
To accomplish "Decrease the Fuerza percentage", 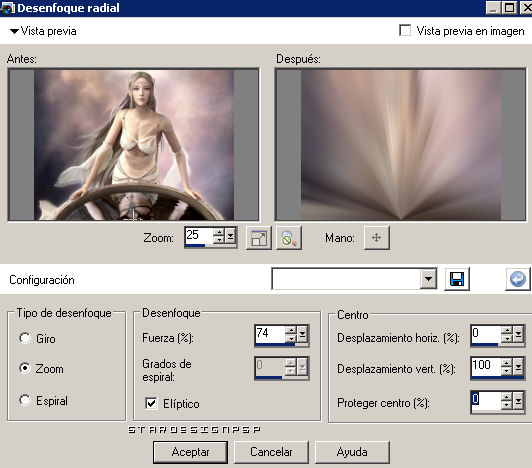I will pyautogui.click(x=291, y=338).
